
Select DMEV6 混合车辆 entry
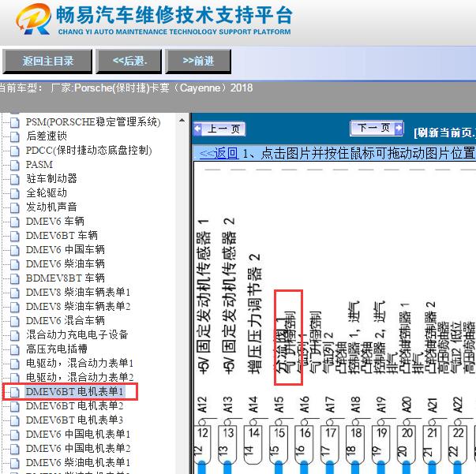66,320
